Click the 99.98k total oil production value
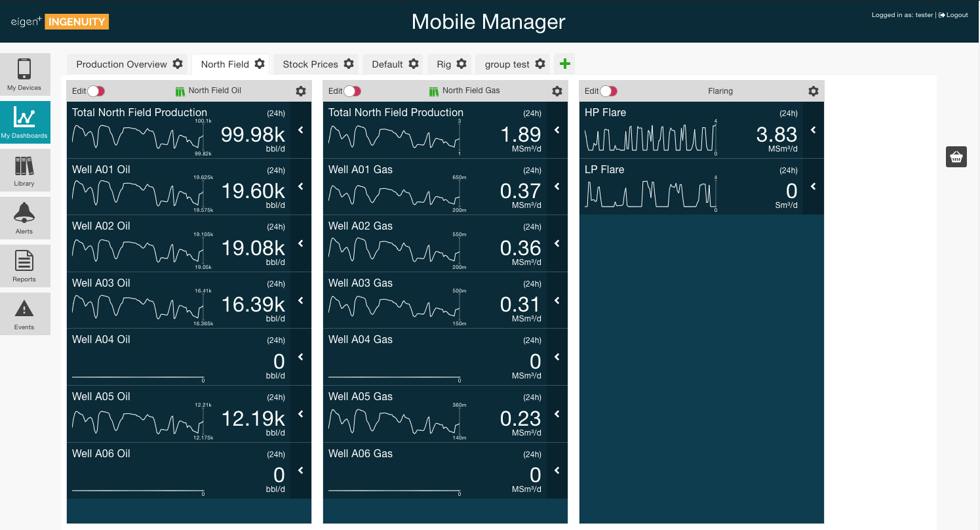980x530 pixels. (x=253, y=134)
